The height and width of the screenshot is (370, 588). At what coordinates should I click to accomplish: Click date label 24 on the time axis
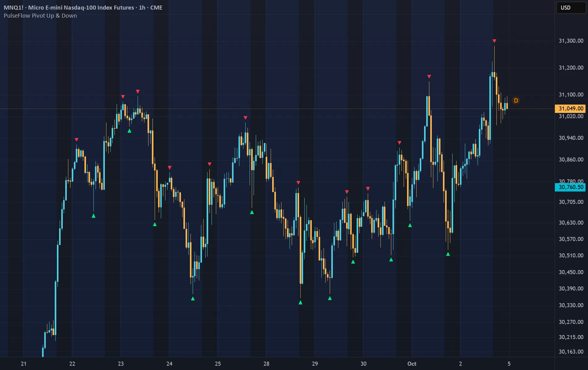pos(169,364)
